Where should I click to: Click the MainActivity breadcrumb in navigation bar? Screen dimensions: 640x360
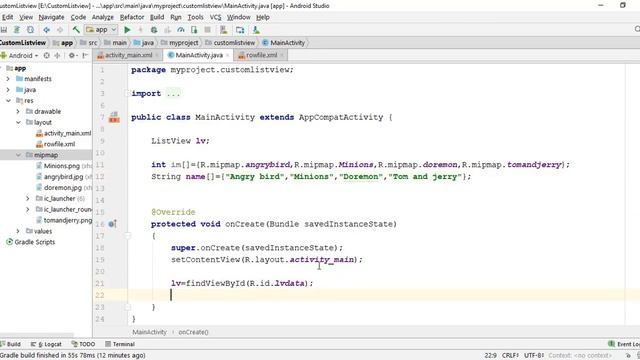pos(283,42)
